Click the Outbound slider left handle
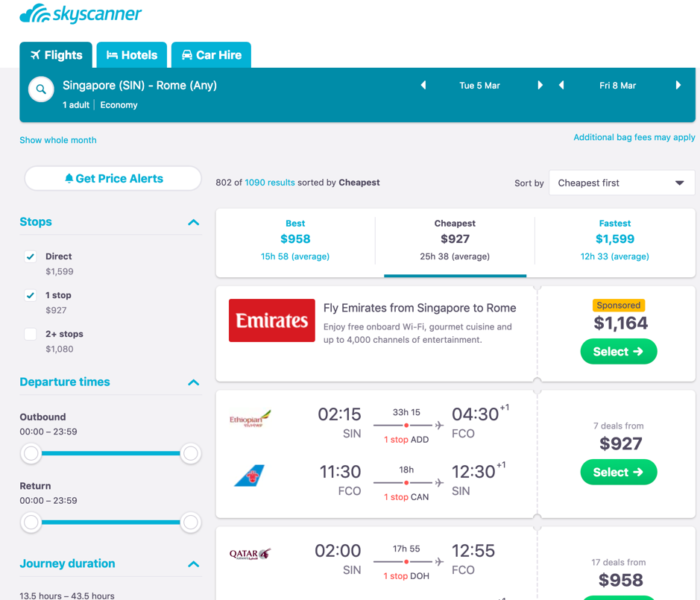This screenshot has height=600, width=700. coord(31,453)
